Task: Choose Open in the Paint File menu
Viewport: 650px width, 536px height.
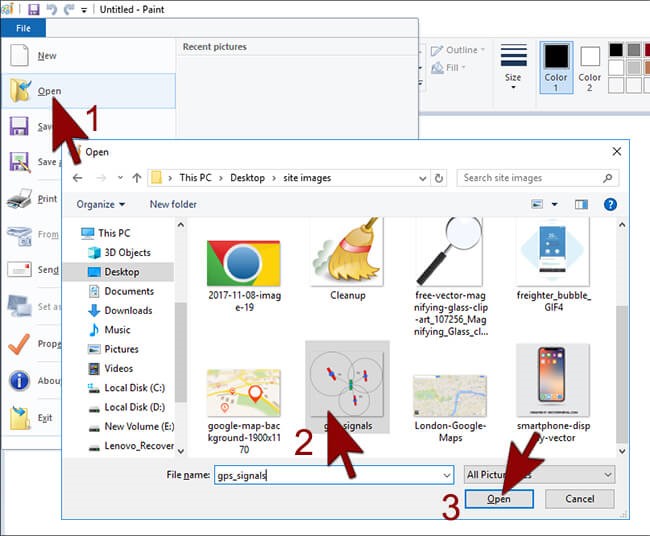Action: pyautogui.click(x=89, y=91)
